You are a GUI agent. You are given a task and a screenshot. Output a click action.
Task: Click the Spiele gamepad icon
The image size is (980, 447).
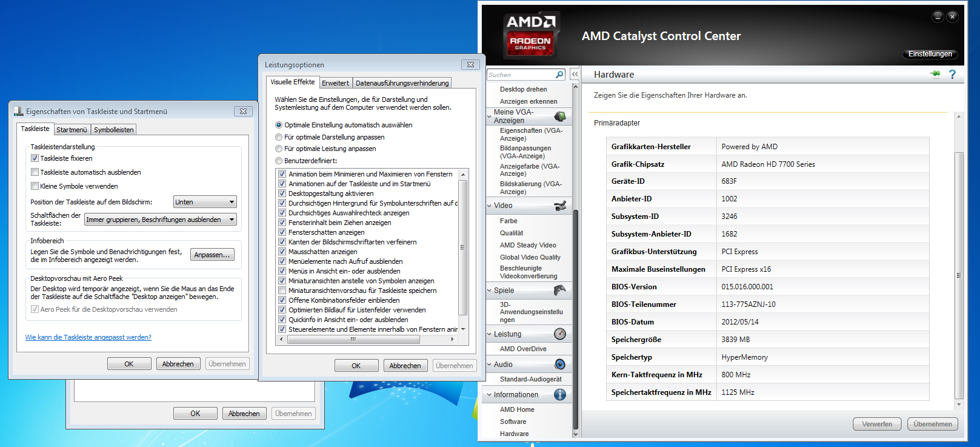pos(560,291)
